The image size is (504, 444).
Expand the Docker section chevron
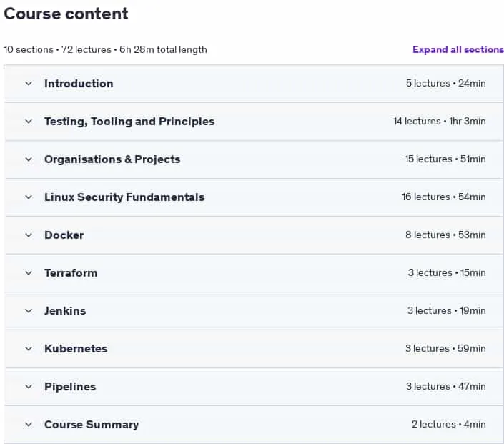(x=29, y=235)
